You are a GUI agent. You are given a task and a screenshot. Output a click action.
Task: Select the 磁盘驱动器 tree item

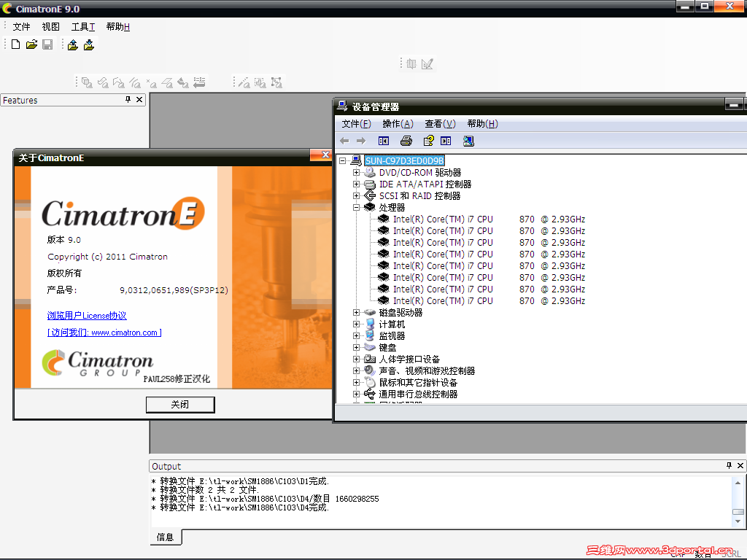point(400,312)
